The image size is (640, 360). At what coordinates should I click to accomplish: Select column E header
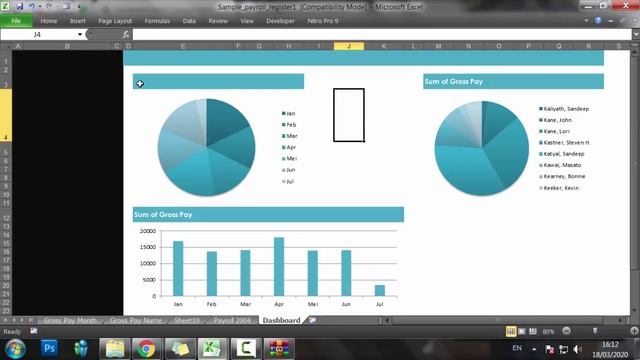coord(182,46)
